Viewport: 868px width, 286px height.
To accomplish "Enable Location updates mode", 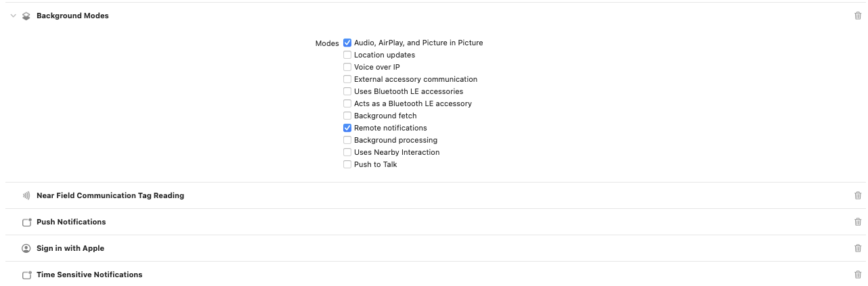I will pos(347,55).
